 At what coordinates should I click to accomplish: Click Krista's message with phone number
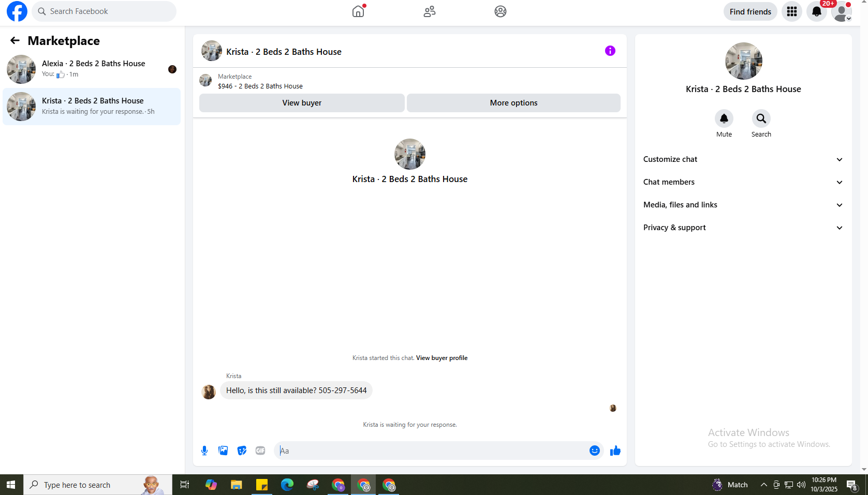pyautogui.click(x=296, y=391)
